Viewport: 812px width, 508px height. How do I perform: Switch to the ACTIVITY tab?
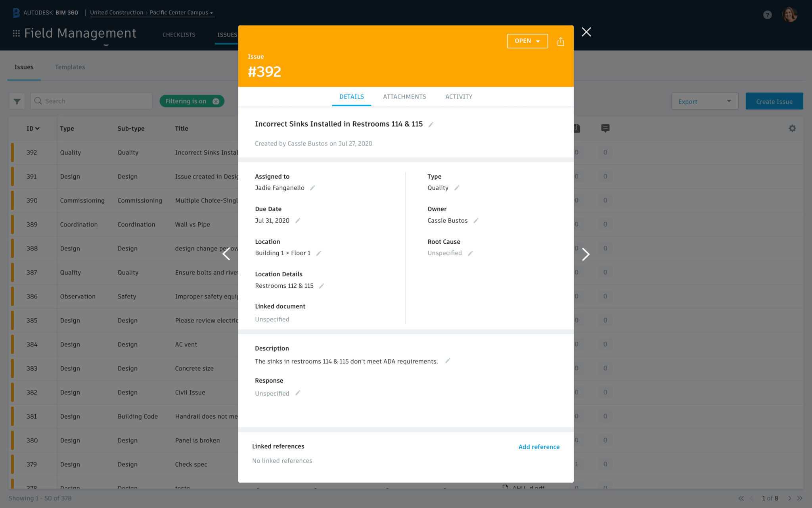click(459, 97)
